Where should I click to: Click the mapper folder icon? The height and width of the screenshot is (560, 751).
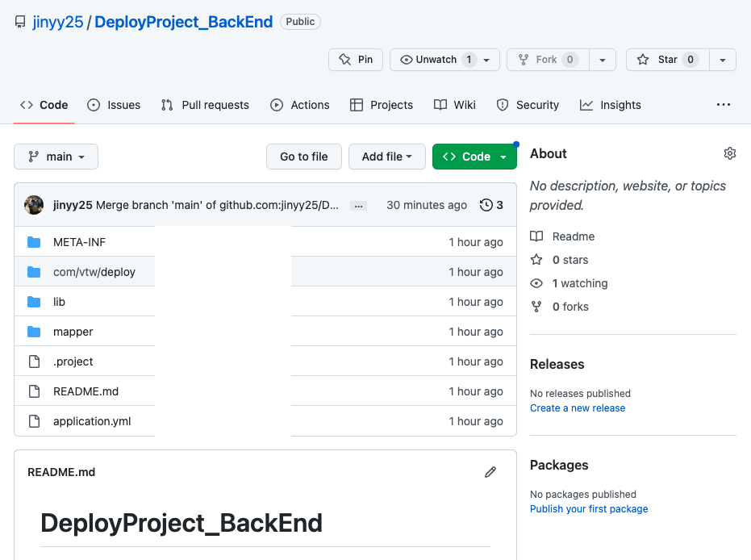(34, 332)
